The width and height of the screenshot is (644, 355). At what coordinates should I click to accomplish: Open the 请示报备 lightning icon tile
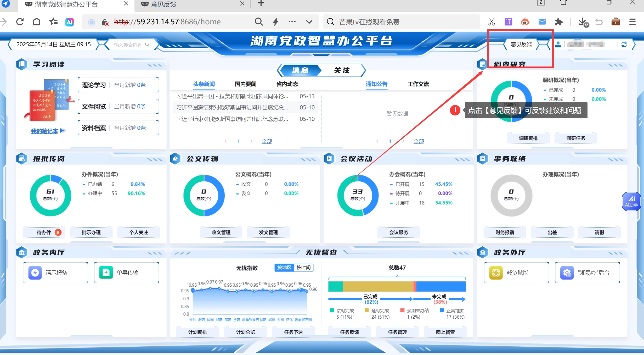[35, 273]
